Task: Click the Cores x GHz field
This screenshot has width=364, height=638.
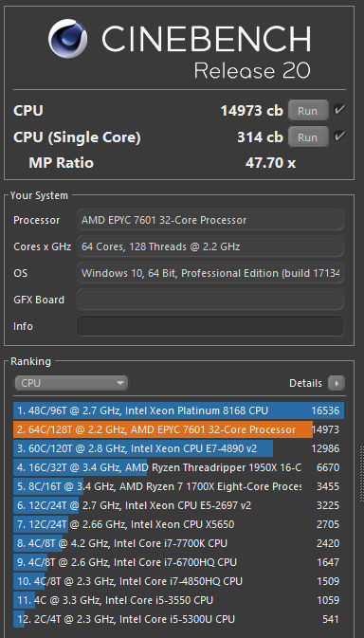Action: point(210,246)
